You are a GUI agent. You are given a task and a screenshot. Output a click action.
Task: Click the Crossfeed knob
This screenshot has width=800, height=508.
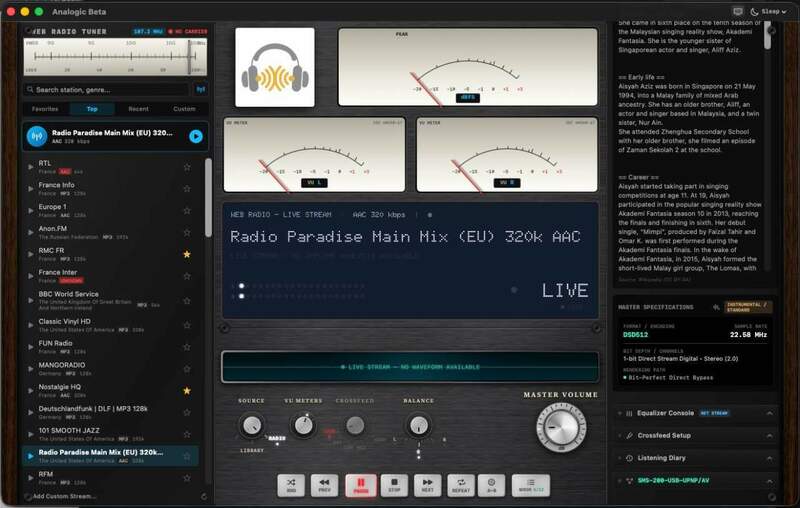click(x=355, y=425)
